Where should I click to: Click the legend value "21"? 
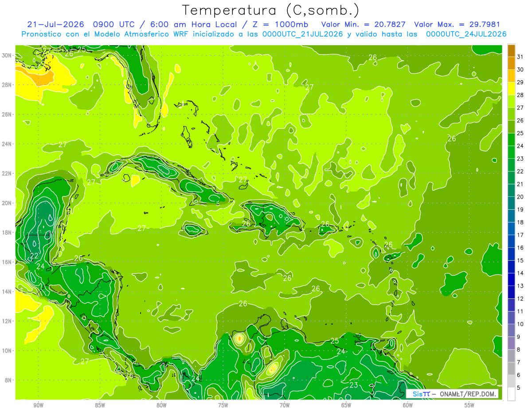point(520,184)
